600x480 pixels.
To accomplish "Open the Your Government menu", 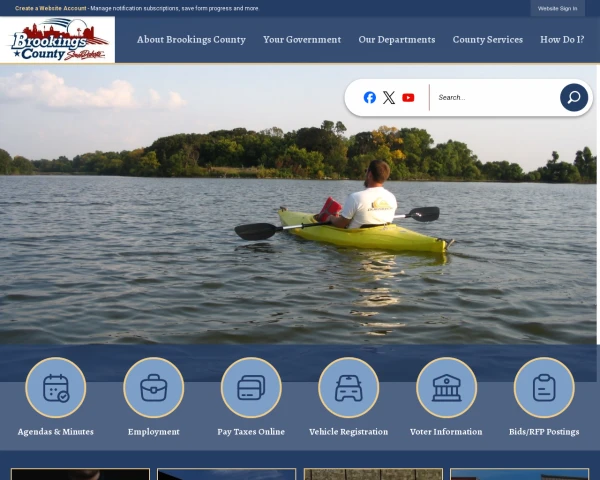I will 302,40.
